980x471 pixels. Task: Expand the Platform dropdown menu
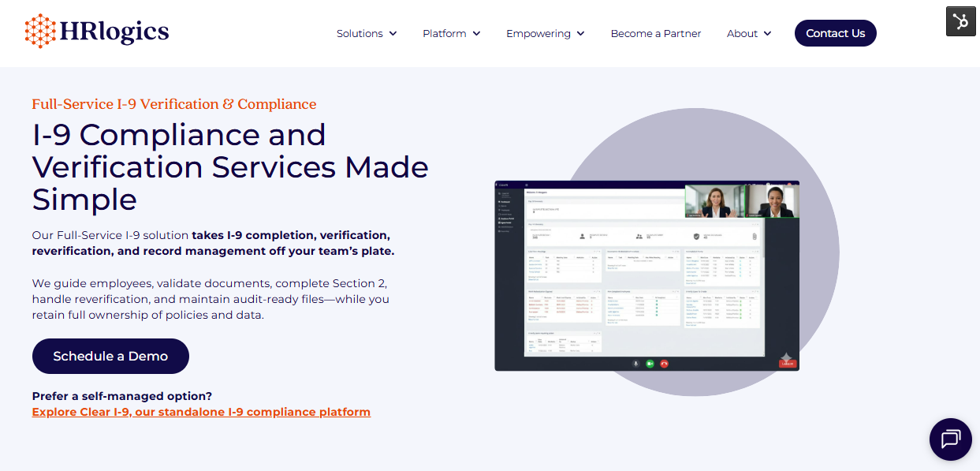tap(451, 33)
